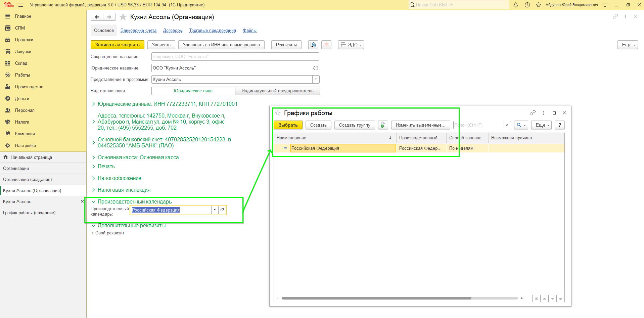Viewport: 644px width, 318px height.
Task: Open the Производственный календарь dropdown list
Action: [x=215, y=210]
